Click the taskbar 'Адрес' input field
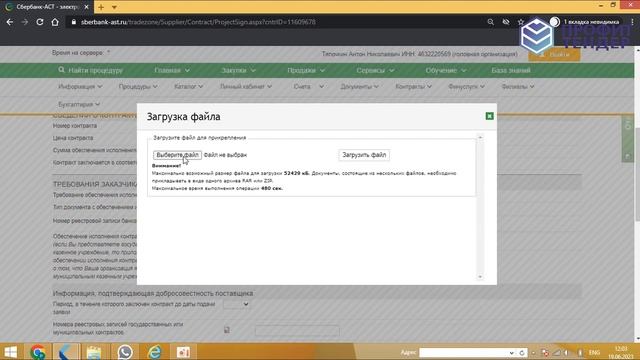This screenshot has height=360, width=640. pos(464,353)
